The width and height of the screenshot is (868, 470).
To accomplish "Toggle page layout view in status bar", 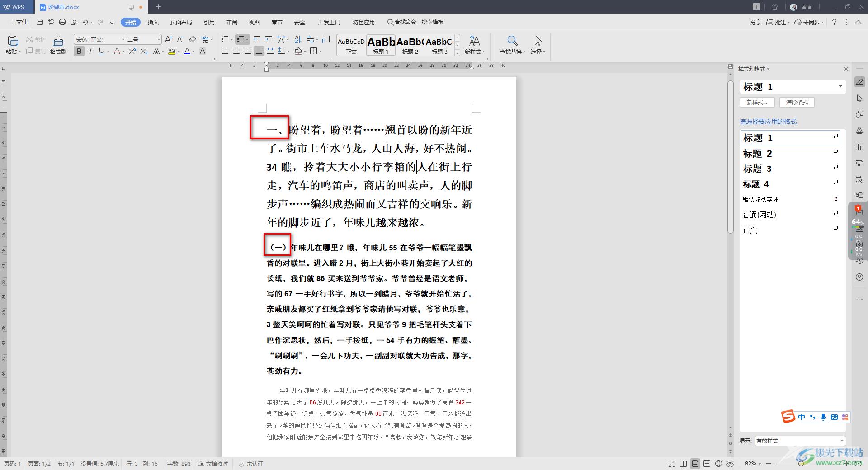I will 695,464.
